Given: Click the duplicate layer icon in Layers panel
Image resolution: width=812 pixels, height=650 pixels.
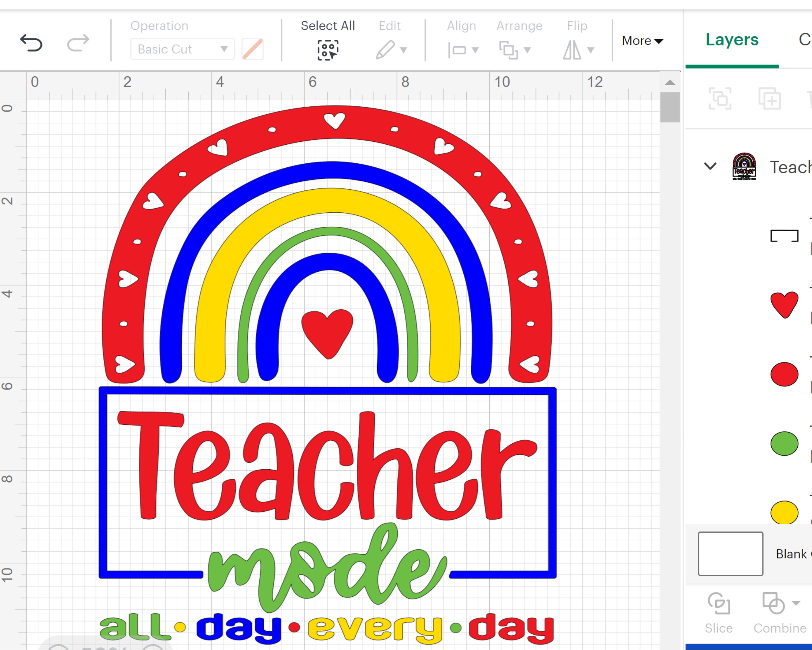Looking at the screenshot, I should coord(770,99).
